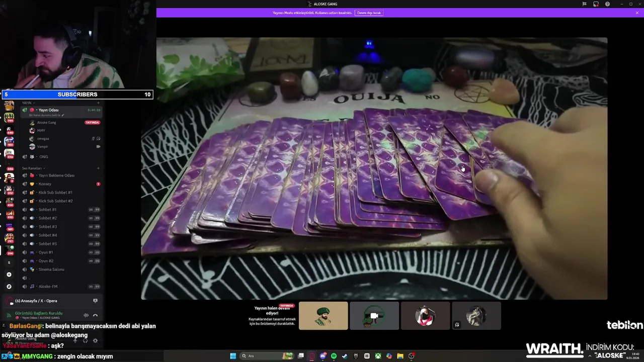
Task: Edit channel status 'Bir kanal durumu belirle'
Action: coord(47,115)
